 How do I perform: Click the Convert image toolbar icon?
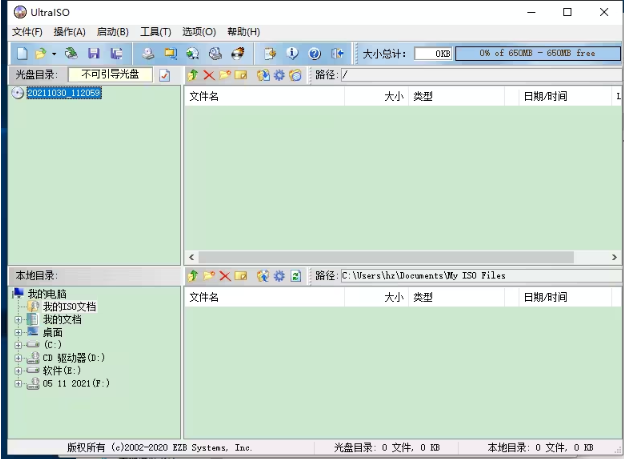tap(193, 53)
